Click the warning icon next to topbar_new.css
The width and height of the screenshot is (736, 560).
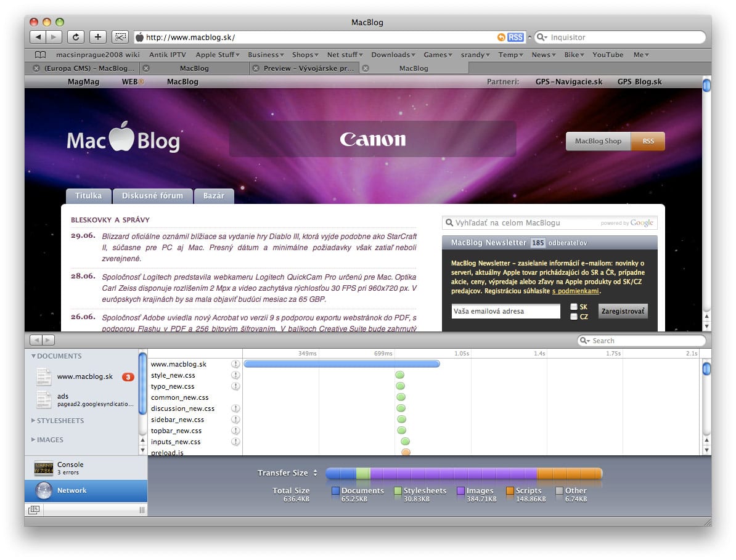click(235, 431)
